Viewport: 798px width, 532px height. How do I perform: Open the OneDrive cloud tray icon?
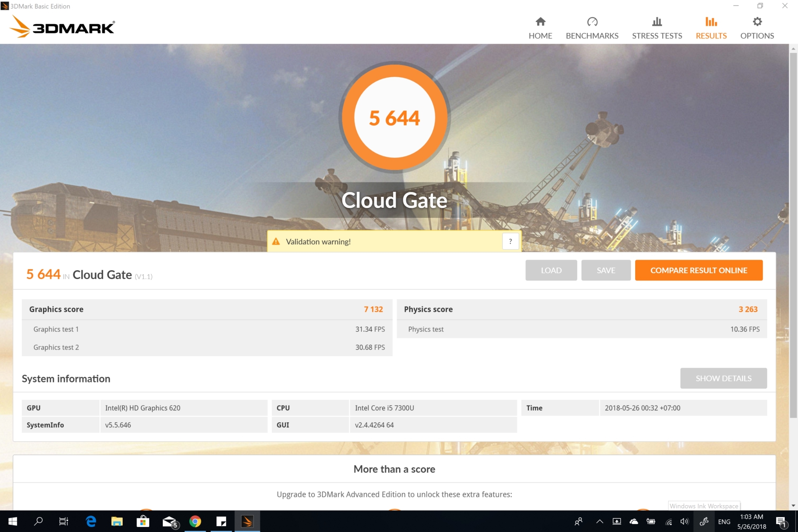point(634,521)
